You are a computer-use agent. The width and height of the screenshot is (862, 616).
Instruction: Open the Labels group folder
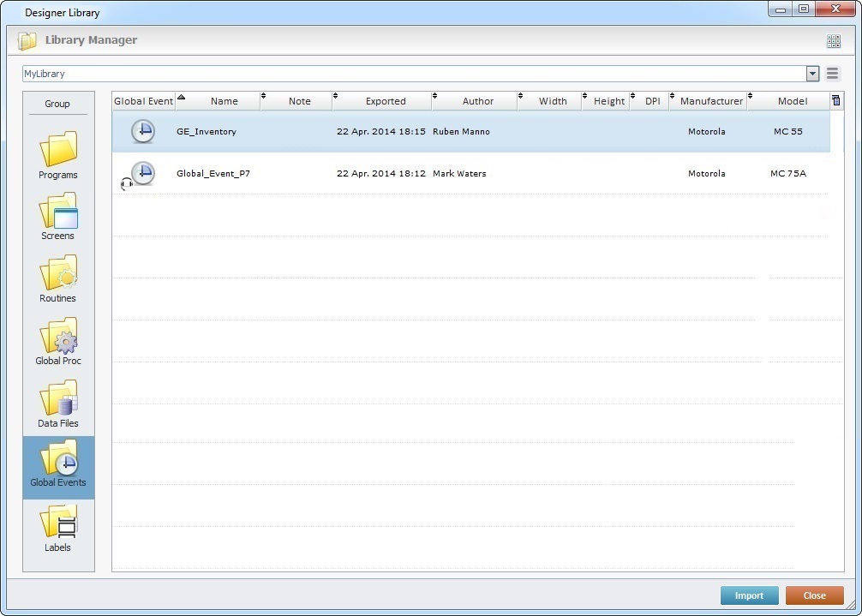pyautogui.click(x=57, y=528)
